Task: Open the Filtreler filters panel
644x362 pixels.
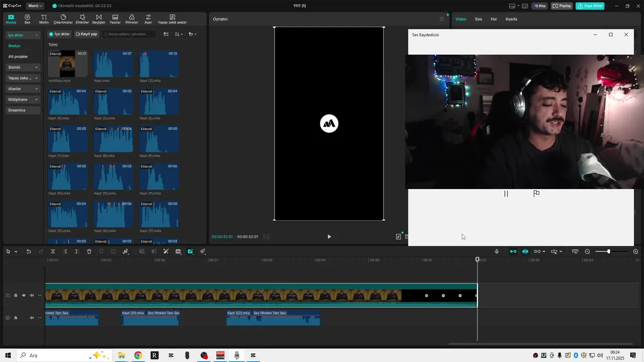Action: [x=132, y=19]
